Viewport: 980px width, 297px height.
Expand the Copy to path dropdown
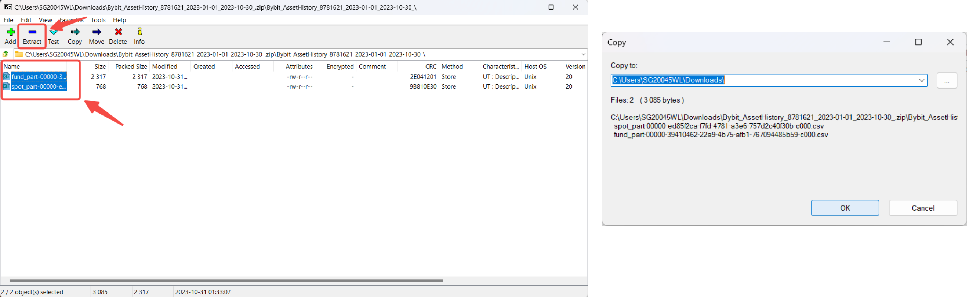921,80
